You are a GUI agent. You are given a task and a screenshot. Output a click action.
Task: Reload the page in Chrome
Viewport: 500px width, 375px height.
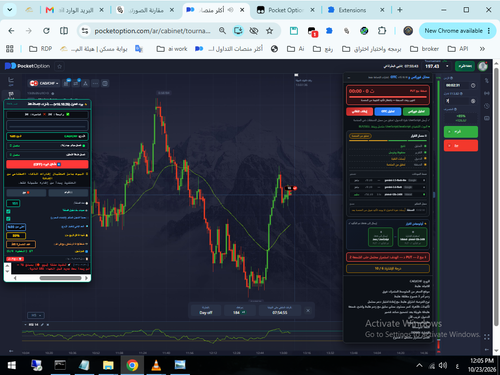(46, 31)
